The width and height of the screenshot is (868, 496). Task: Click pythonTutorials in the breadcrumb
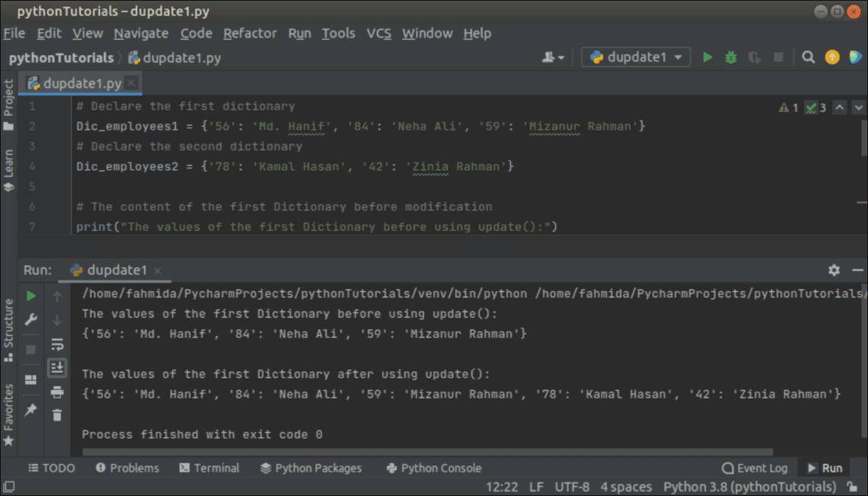pos(61,58)
